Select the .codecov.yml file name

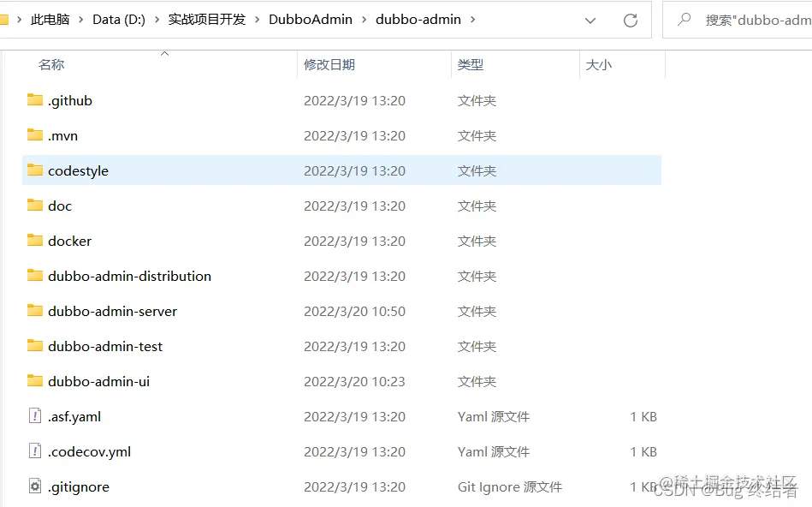coord(89,452)
